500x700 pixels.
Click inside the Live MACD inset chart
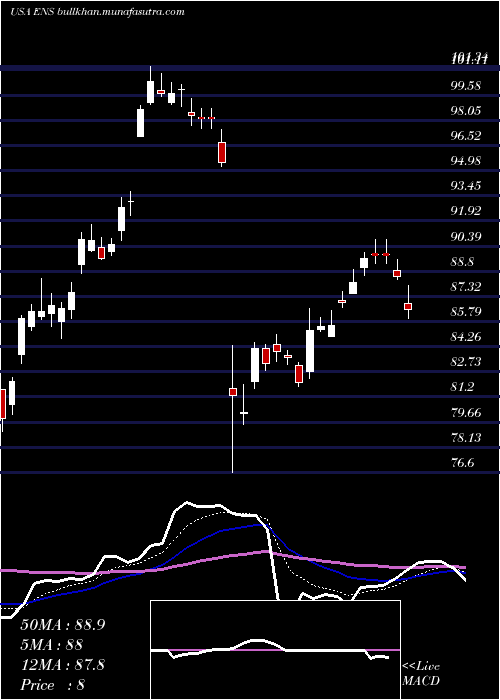(x=275, y=650)
